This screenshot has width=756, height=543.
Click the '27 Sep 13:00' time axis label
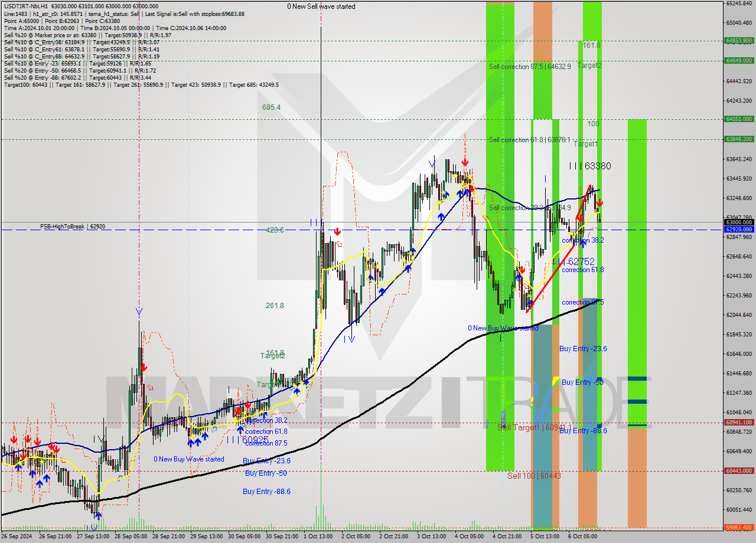(92, 537)
